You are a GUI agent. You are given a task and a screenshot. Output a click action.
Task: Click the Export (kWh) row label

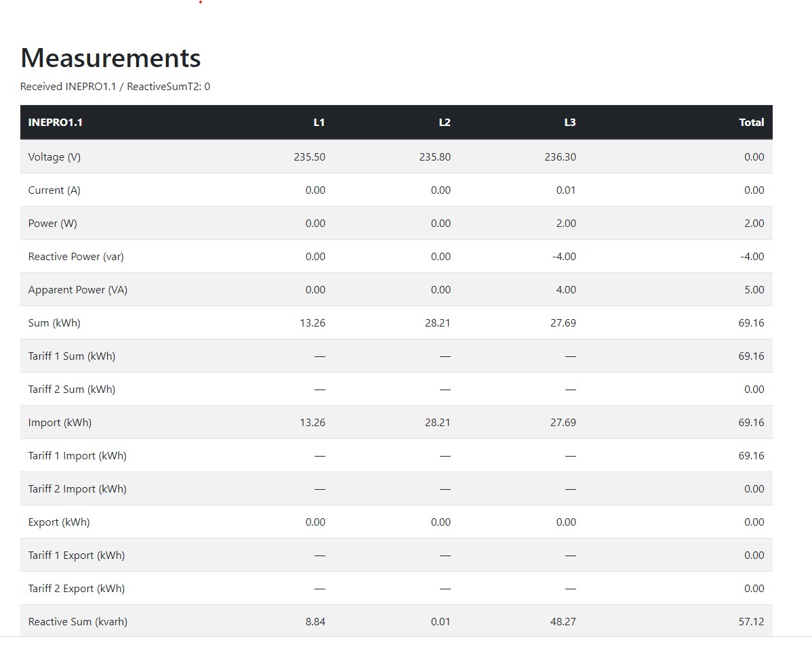(x=59, y=522)
